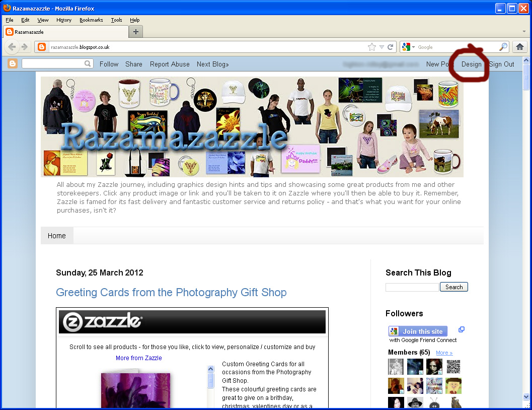Click the Search button in sidebar
This screenshot has height=410, width=532.
click(454, 287)
